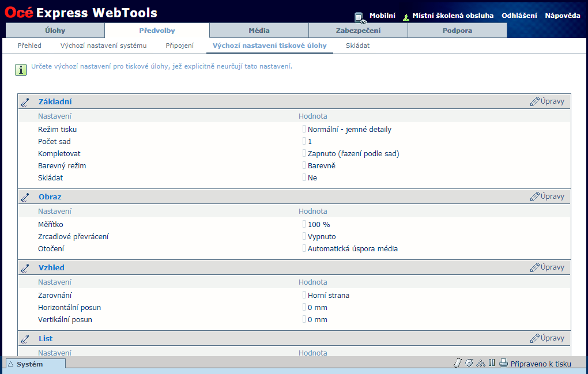588x374 pixels.
Task: Click the green user icon in header
Action: [x=406, y=17]
